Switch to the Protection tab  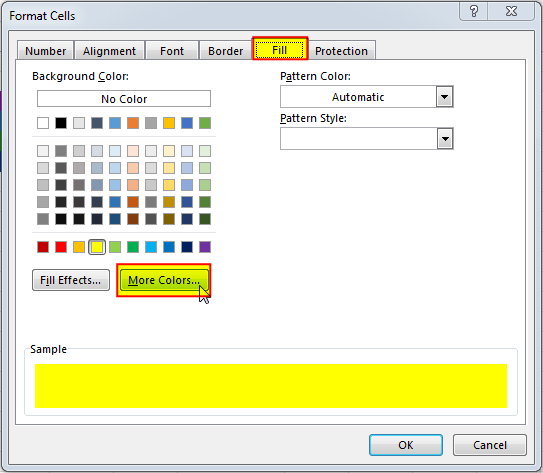341,51
